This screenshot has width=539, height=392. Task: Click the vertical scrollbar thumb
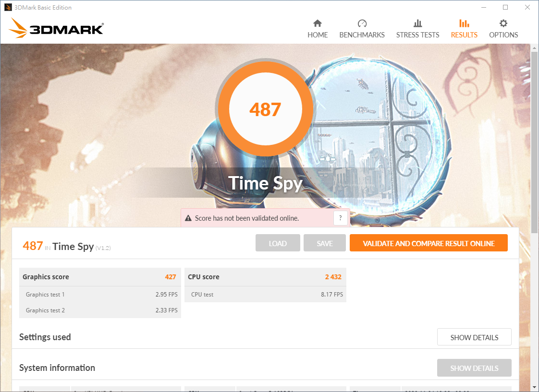point(534,144)
